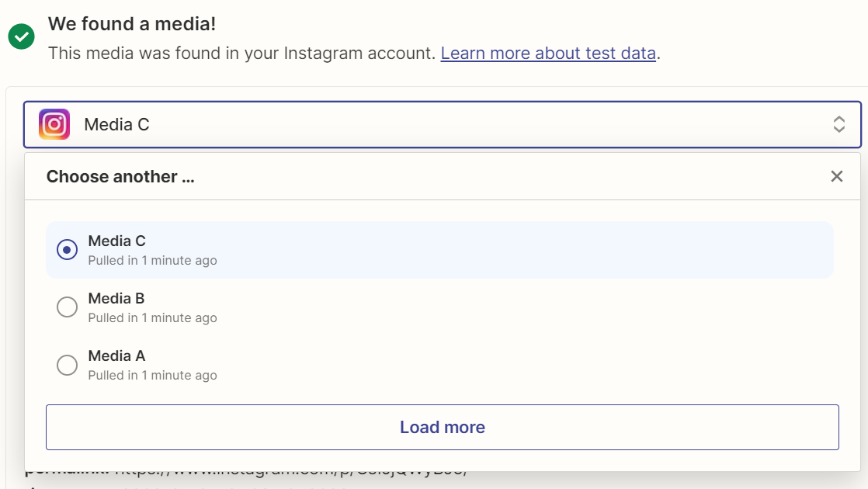The width and height of the screenshot is (868, 489).
Task: Select the Media B radio button
Action: coord(68,307)
